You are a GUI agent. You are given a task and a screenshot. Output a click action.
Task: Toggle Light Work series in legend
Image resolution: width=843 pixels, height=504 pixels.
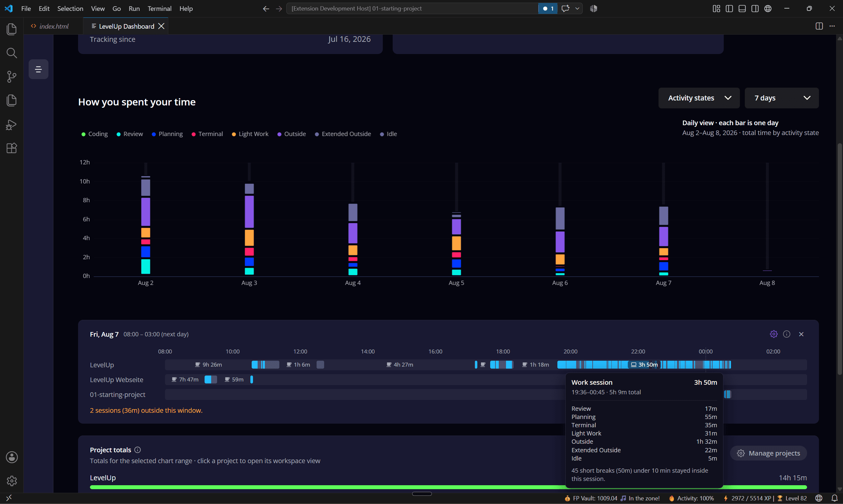(x=250, y=134)
